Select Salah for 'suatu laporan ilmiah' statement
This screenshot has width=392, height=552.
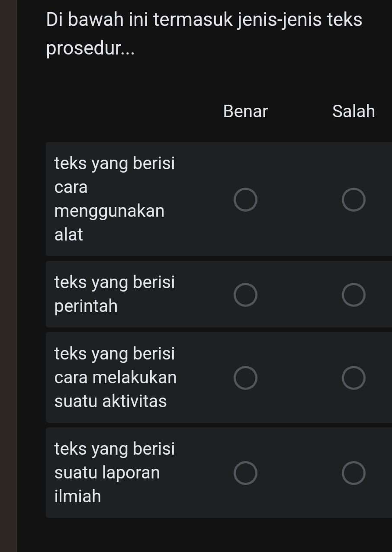[x=354, y=472]
